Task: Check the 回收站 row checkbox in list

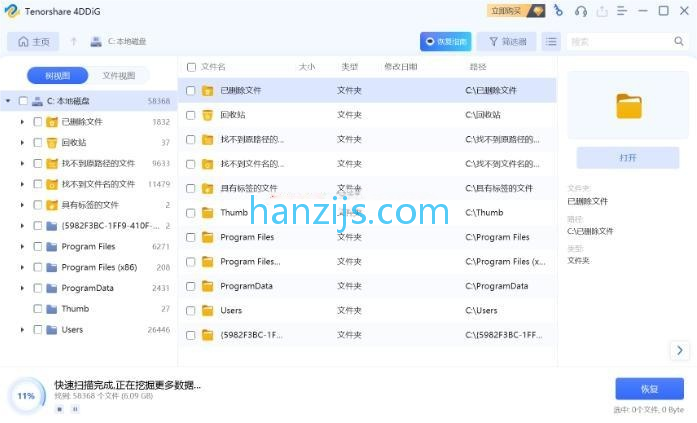Action: point(191,115)
